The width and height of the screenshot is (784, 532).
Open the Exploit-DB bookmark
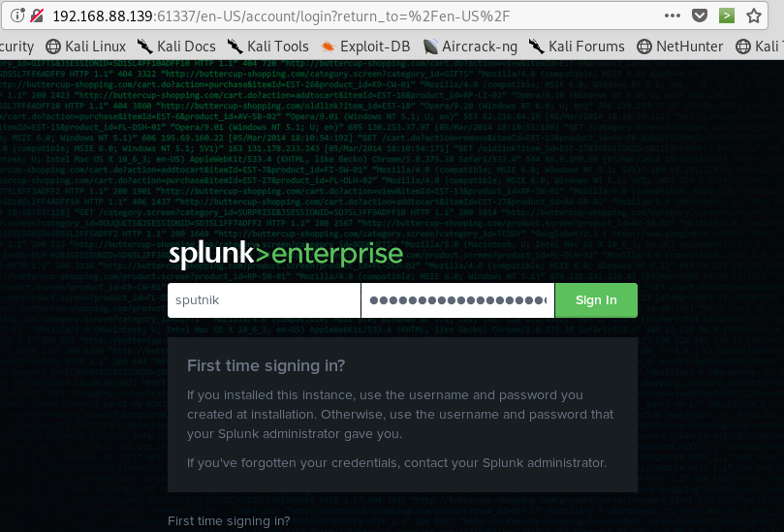(365, 47)
